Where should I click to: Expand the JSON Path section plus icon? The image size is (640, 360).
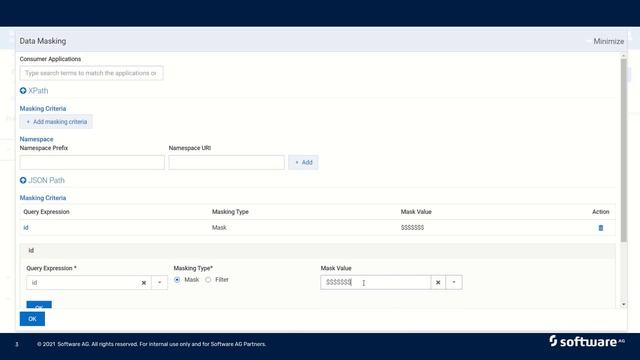click(23, 180)
